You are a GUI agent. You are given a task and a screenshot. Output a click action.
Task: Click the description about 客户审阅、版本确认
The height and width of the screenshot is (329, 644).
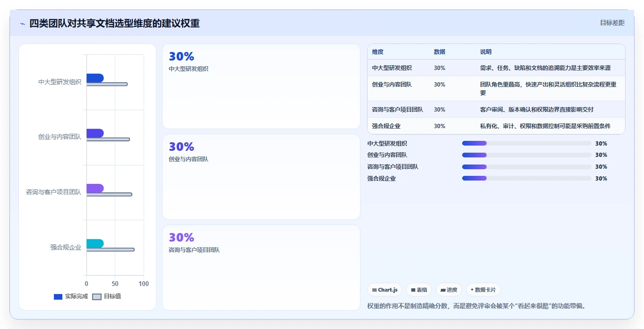537,110
